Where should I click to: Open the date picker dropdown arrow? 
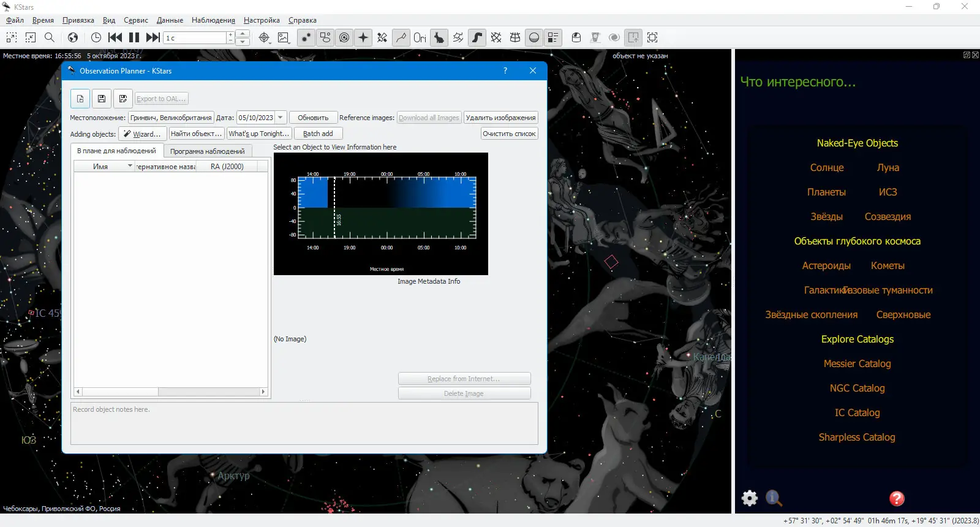click(281, 118)
